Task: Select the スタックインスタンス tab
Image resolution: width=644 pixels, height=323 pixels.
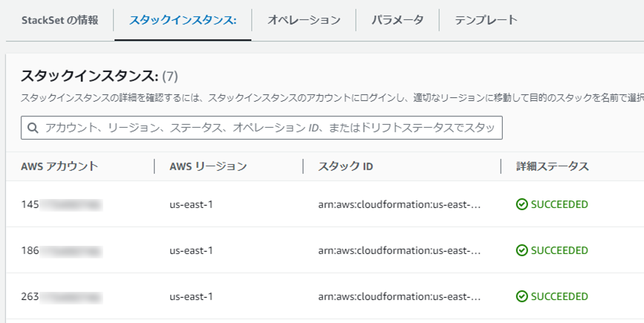Action: [182, 20]
